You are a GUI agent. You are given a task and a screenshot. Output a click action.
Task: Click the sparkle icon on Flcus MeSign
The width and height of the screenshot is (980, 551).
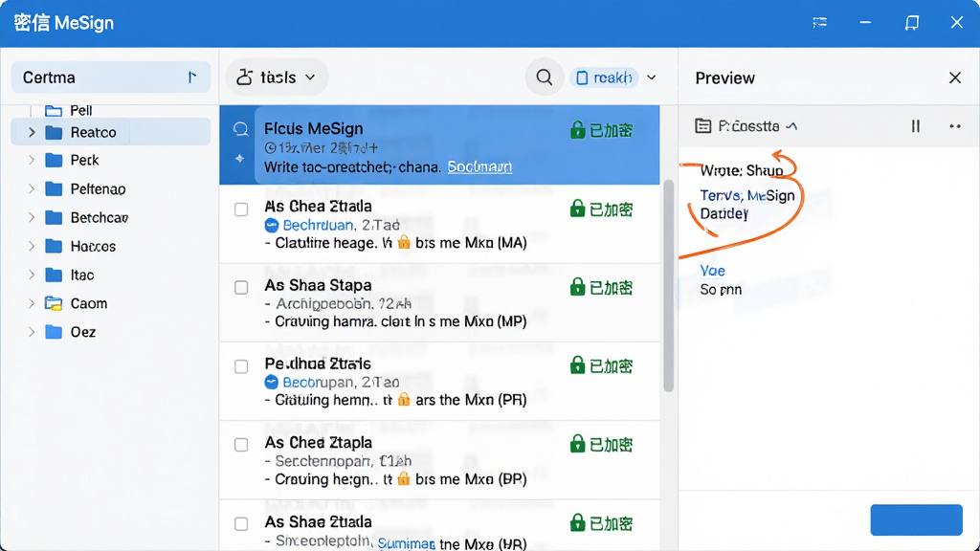click(x=240, y=159)
